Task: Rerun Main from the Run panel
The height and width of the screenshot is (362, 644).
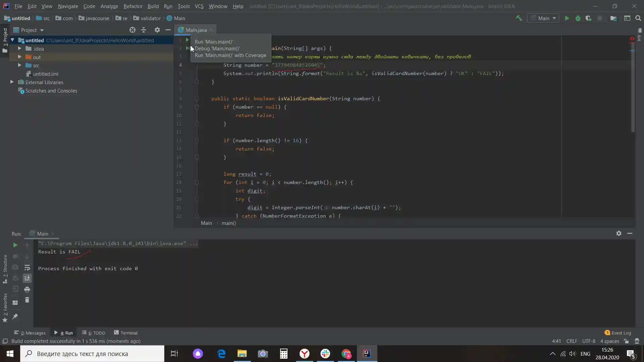Action: pos(15,245)
